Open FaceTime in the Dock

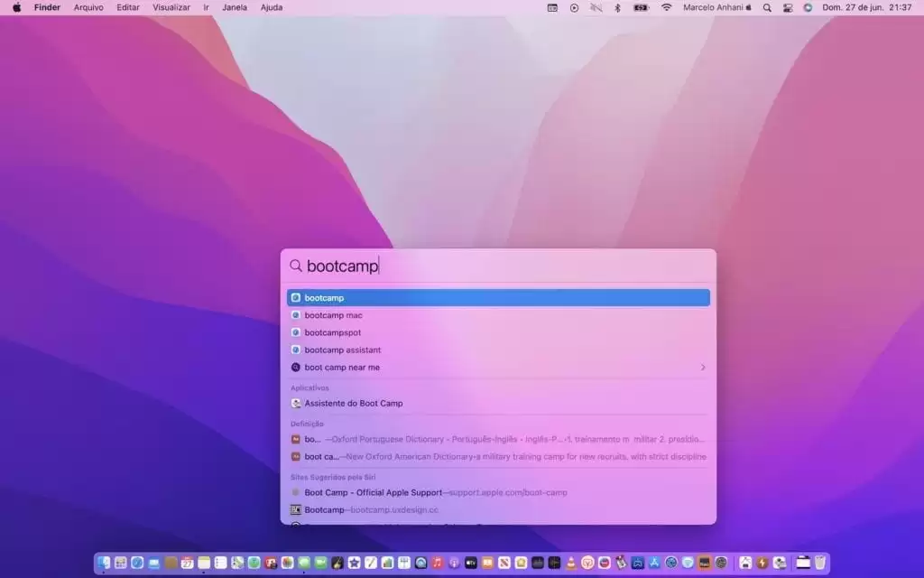pos(320,563)
